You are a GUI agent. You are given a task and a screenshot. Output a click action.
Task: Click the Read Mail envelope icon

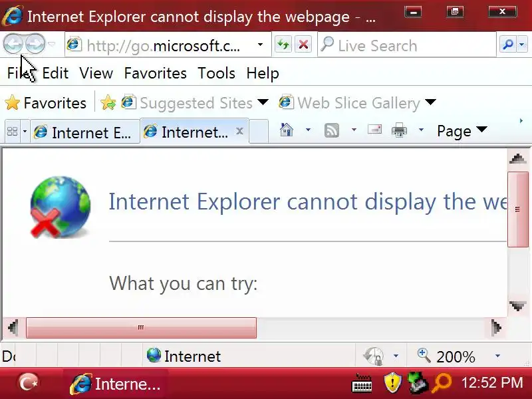pos(374,130)
